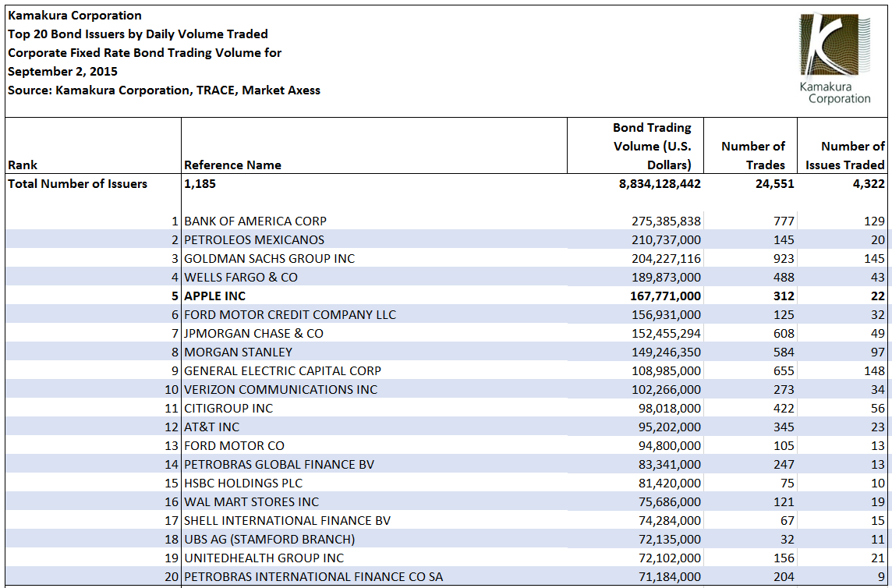Screen dimensions: 892x588
Task: Click the 1,185 total issuers value
Action: click(200, 184)
